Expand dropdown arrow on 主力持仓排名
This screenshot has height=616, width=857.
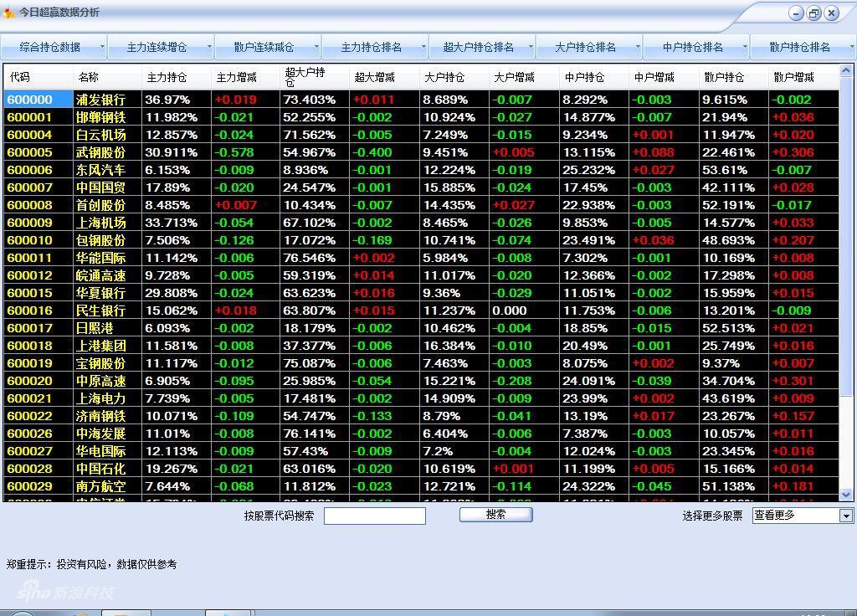[423, 48]
